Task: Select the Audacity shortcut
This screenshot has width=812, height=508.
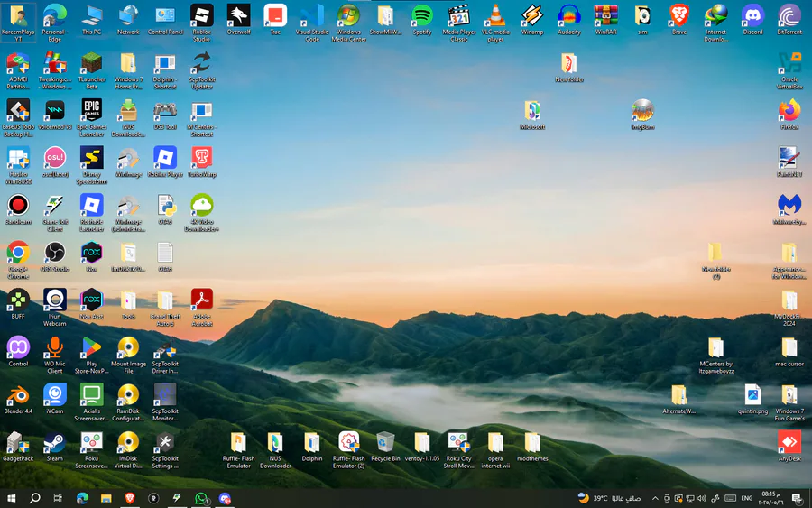Action: coord(569,20)
